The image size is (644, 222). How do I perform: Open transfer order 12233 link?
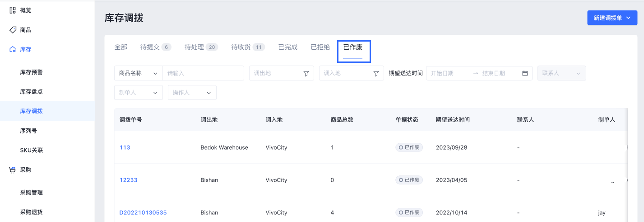tap(129, 180)
